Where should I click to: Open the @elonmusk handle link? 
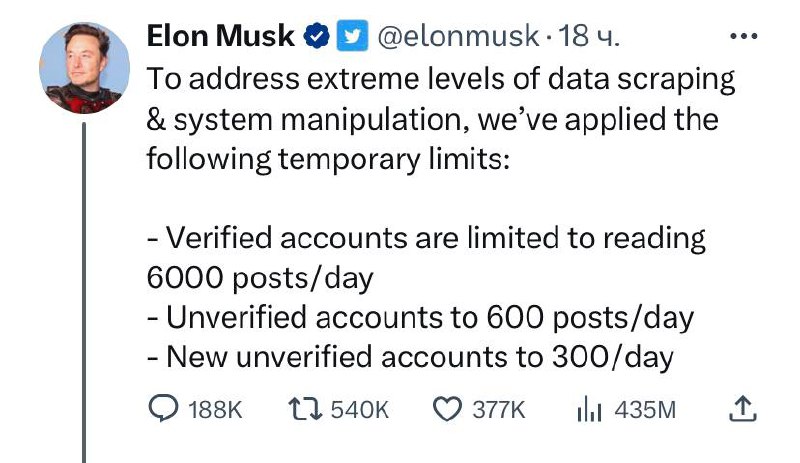(x=458, y=36)
